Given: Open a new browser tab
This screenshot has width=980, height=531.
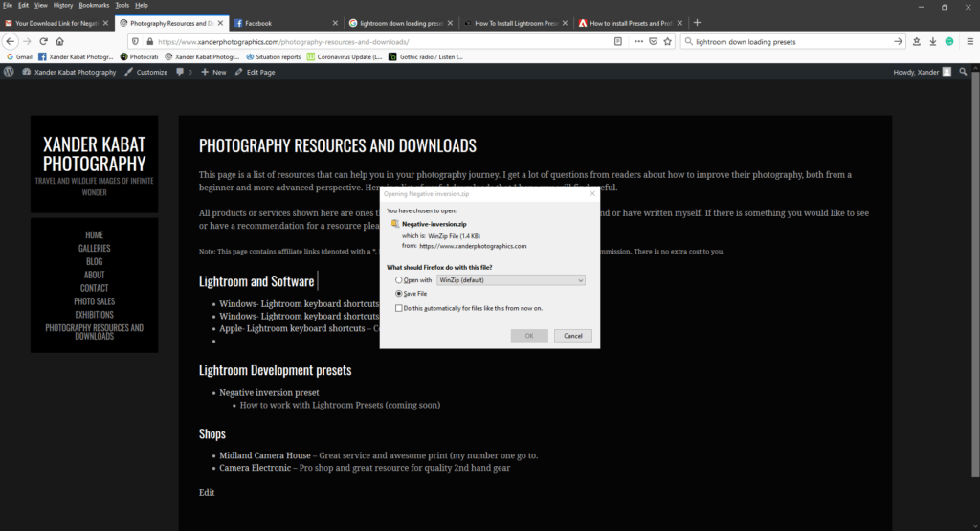Looking at the screenshot, I should point(697,23).
